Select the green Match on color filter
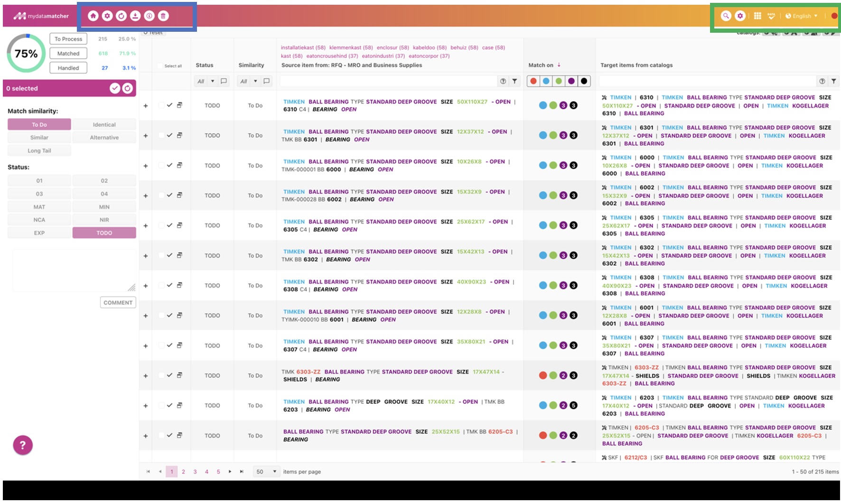Screen dimensions: 841x504 click(x=559, y=81)
